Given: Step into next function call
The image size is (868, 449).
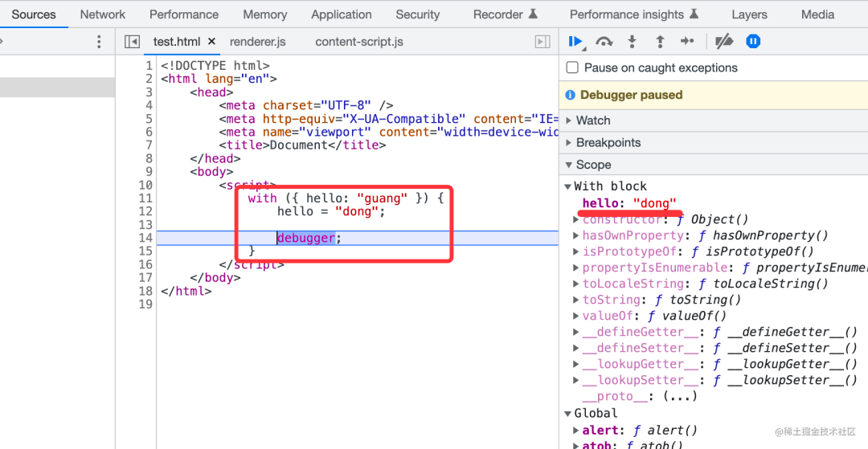Looking at the screenshot, I should click(x=632, y=42).
